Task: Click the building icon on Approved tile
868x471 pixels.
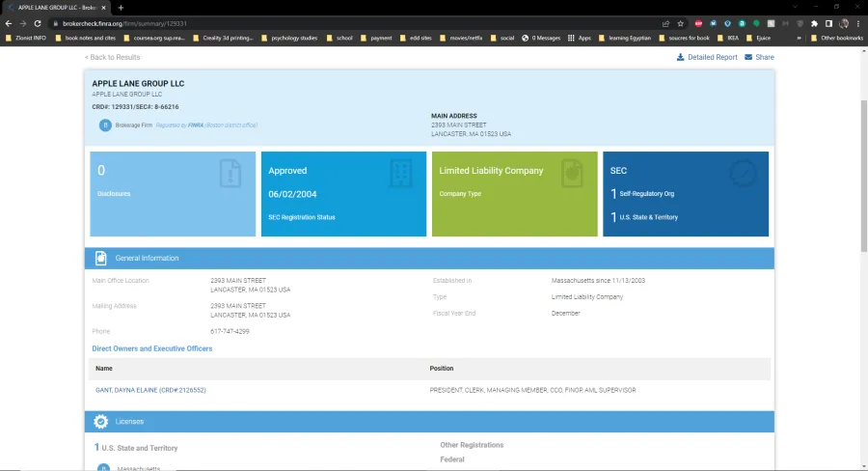Action: tap(401, 173)
